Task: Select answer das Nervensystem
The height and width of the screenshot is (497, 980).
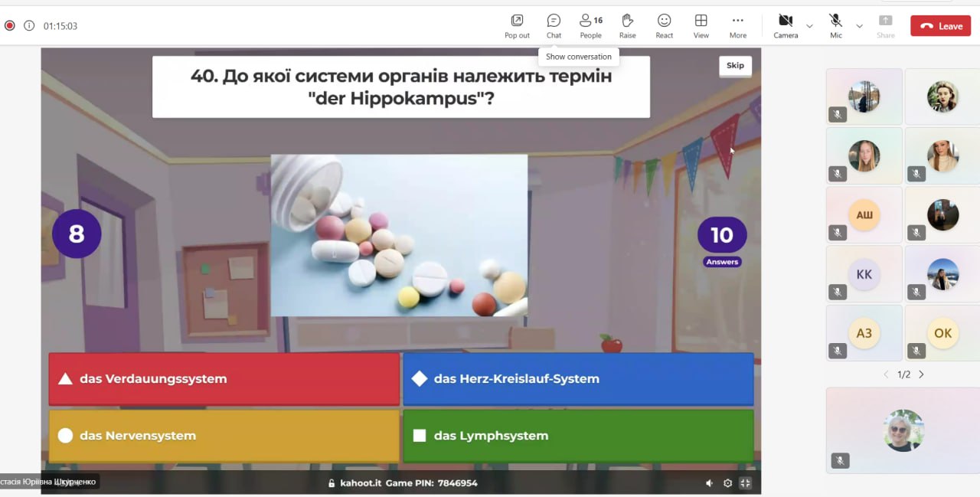Action: (x=224, y=436)
